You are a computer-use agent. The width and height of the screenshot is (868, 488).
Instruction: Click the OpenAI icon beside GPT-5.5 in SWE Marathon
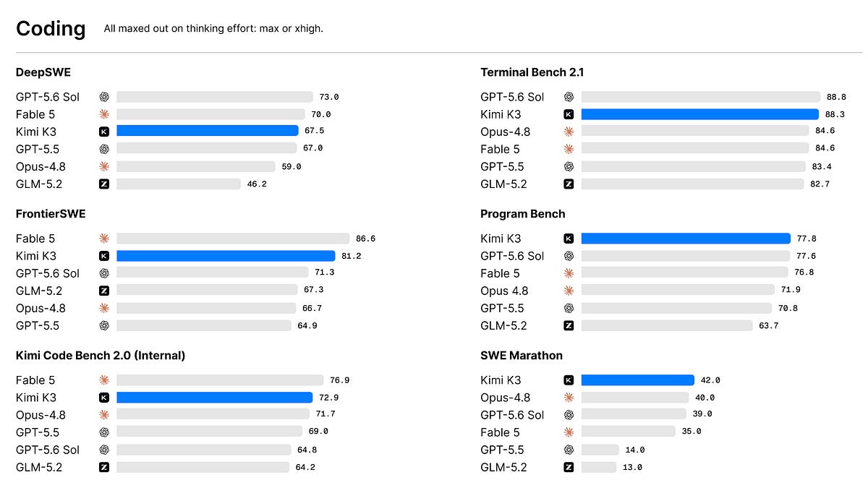(x=569, y=450)
